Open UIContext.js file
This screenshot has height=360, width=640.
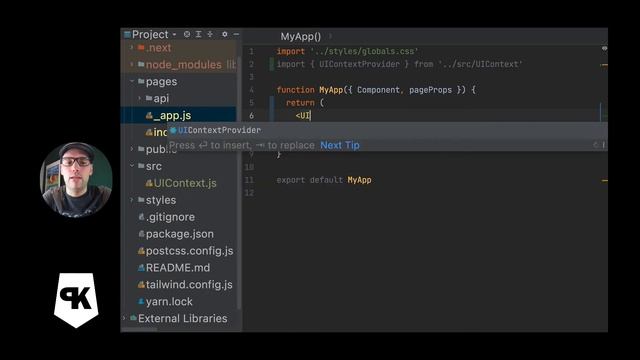point(185,183)
